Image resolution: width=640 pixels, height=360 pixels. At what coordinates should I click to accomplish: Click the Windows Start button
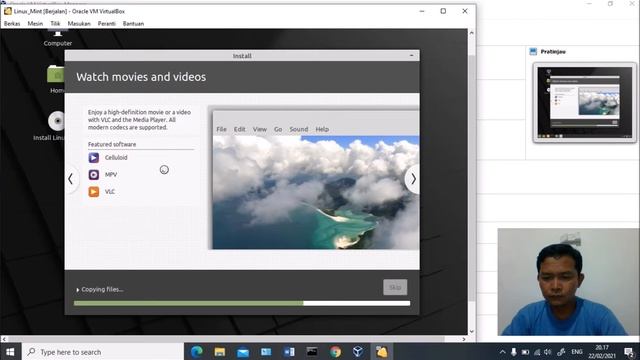point(10,352)
